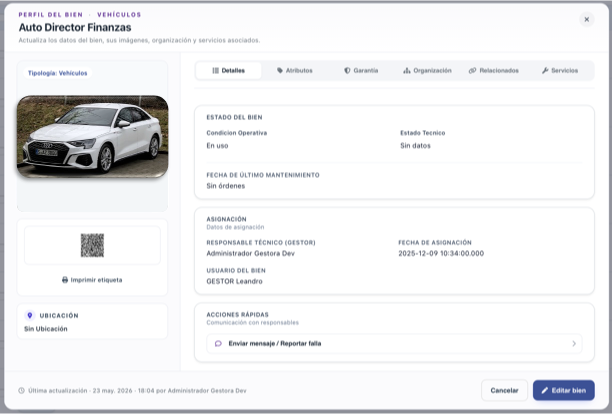Click the clock icon by Última actualización
This screenshot has width=612, height=414.
pyautogui.click(x=21, y=391)
